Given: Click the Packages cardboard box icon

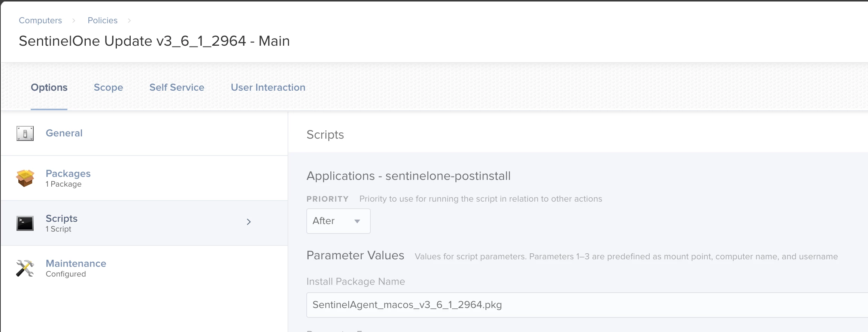Looking at the screenshot, I should (x=25, y=178).
